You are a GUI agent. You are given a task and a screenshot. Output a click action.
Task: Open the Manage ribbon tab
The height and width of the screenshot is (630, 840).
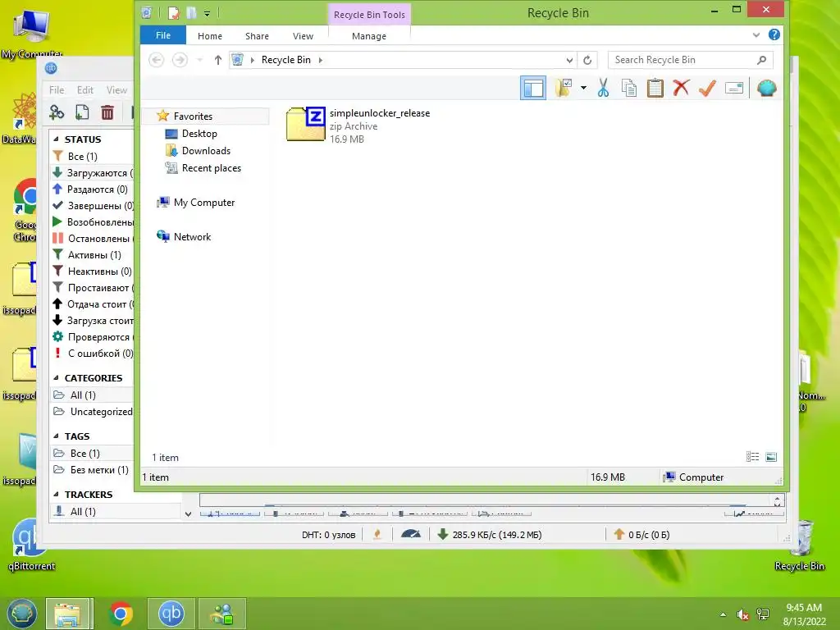pyautogui.click(x=368, y=36)
